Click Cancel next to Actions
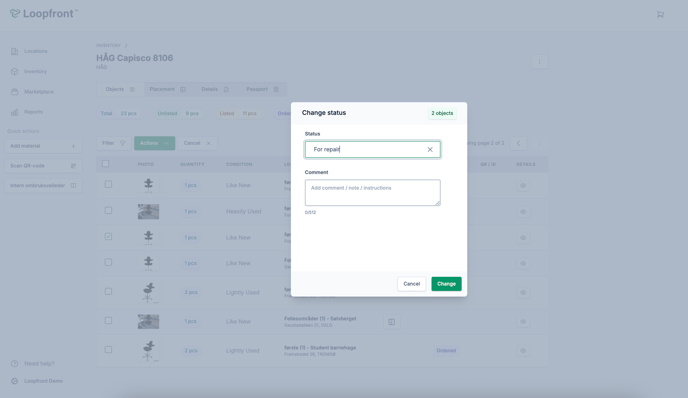The width and height of the screenshot is (688, 398). 197,143
